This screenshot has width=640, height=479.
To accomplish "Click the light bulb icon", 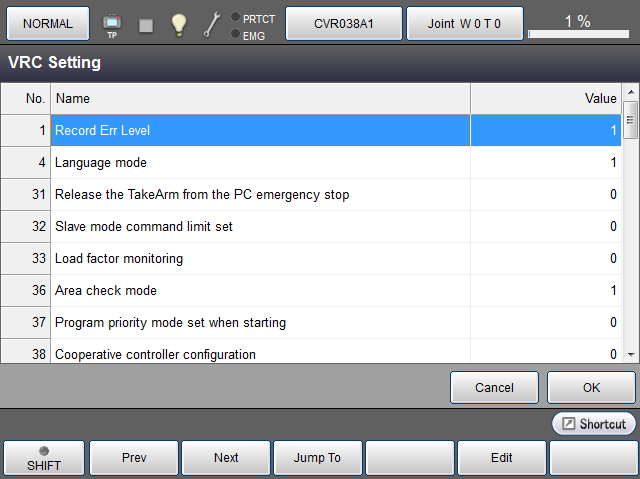I will click(x=178, y=24).
